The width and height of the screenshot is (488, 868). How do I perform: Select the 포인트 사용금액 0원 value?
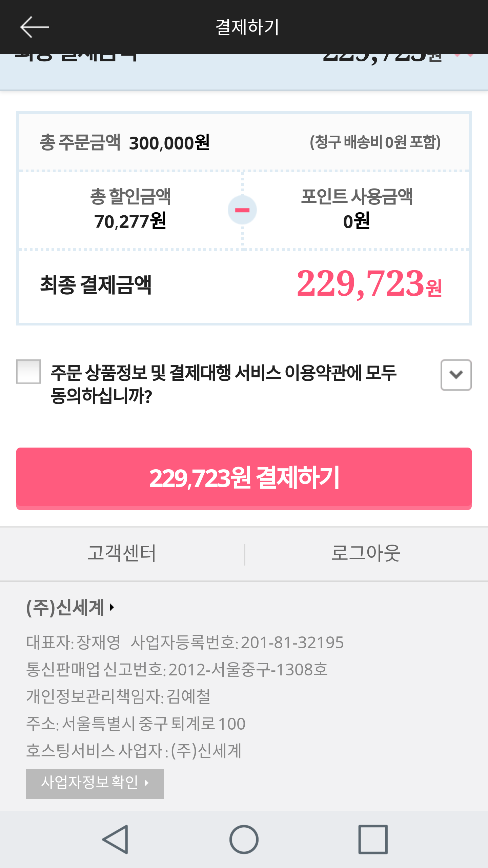coord(357,221)
